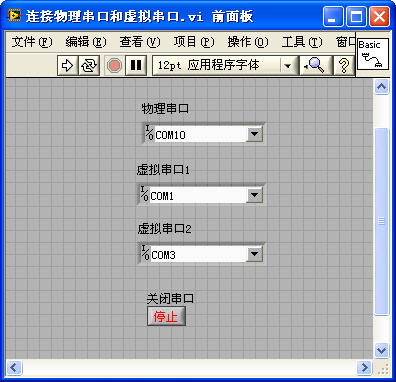This screenshot has height=382, width=396.
Task: Open the 工具(T) menu
Action: 302,42
